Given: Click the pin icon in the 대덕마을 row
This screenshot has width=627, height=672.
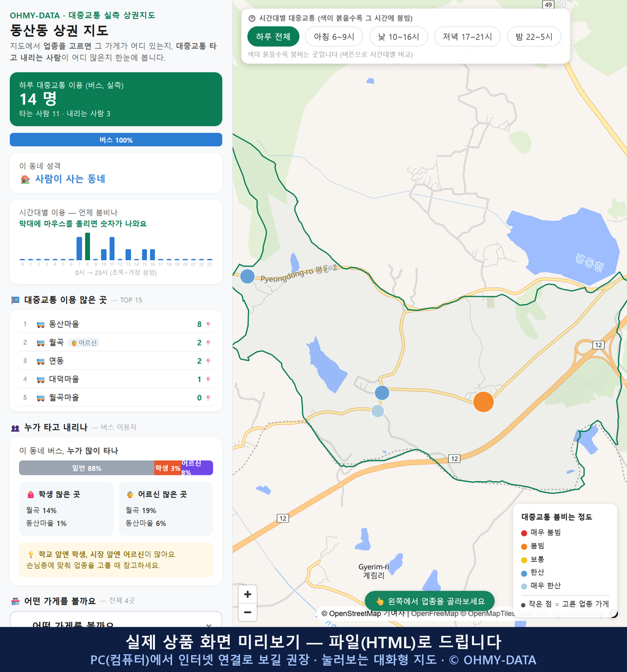Looking at the screenshot, I should 208,379.
